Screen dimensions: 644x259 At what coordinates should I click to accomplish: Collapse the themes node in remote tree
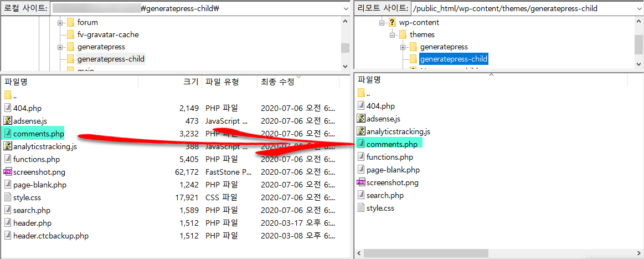point(392,35)
